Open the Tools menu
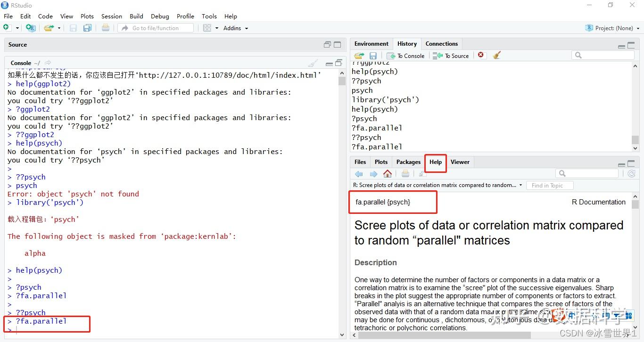Screen dimensions: 644x342 pos(209,16)
